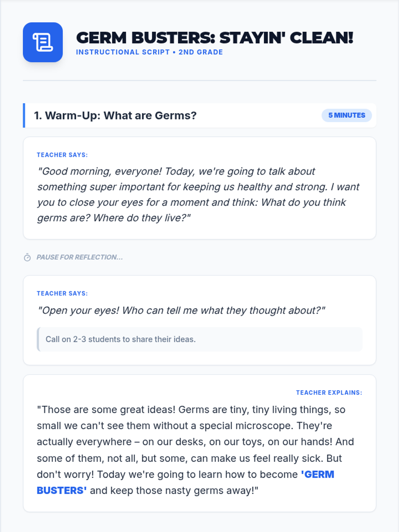
Task: Click the "Call on 2-3 students" note box
Action: pyautogui.click(x=199, y=339)
